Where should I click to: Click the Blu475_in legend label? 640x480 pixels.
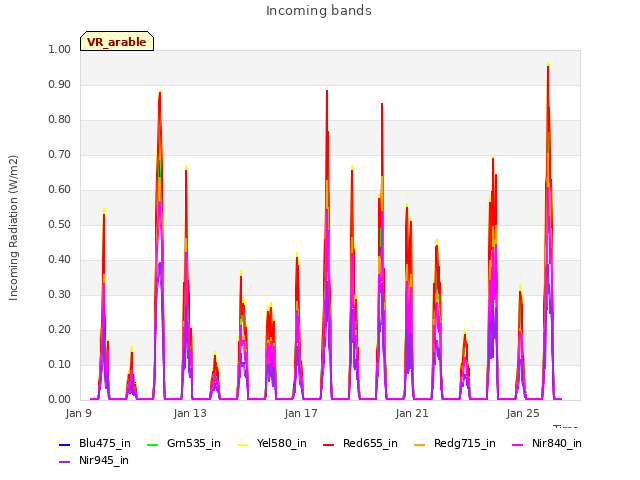pyautogui.click(x=105, y=443)
